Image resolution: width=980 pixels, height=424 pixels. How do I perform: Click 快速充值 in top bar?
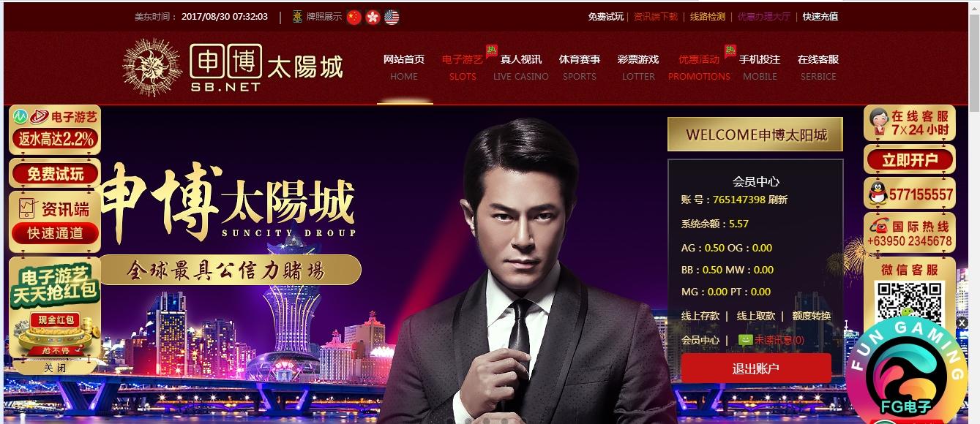coord(820,16)
